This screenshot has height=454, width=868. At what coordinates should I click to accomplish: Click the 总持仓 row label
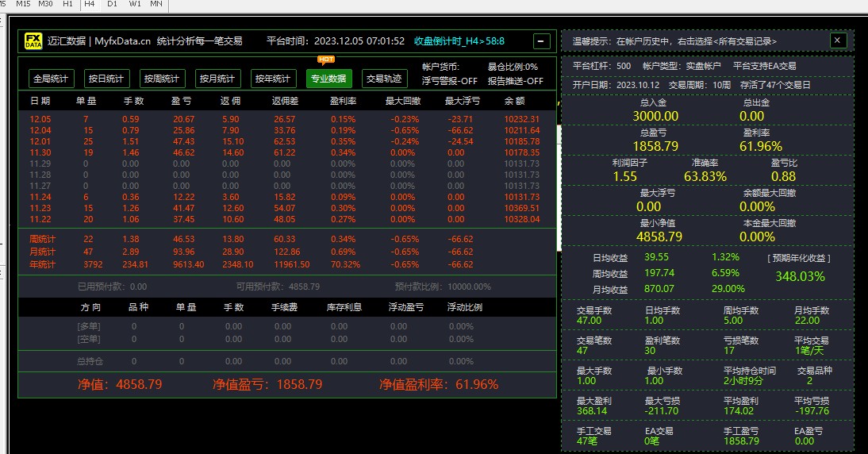(x=90, y=362)
